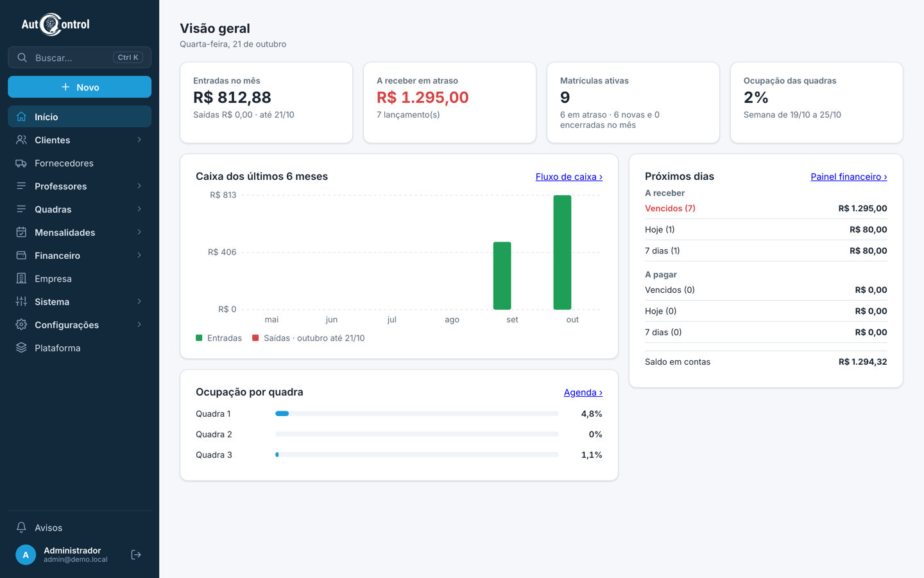
Task: Click the layers icon for Plataforma
Action: coord(21,348)
